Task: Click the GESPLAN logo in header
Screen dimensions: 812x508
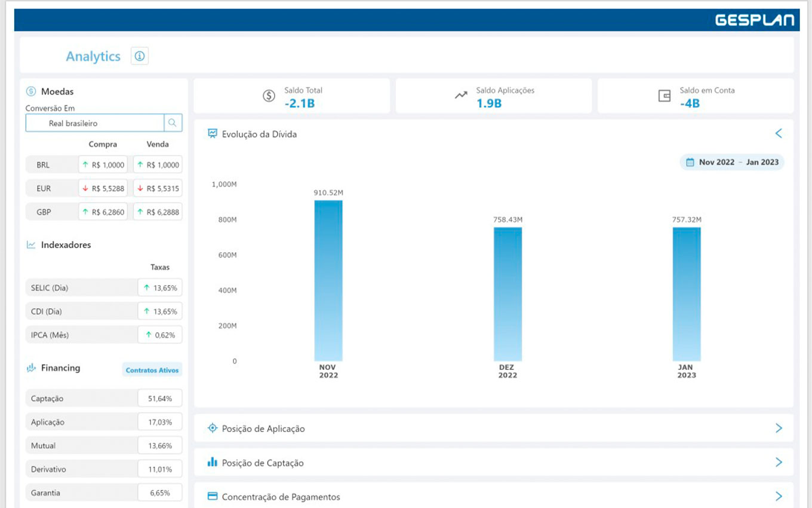Action: pos(755,20)
